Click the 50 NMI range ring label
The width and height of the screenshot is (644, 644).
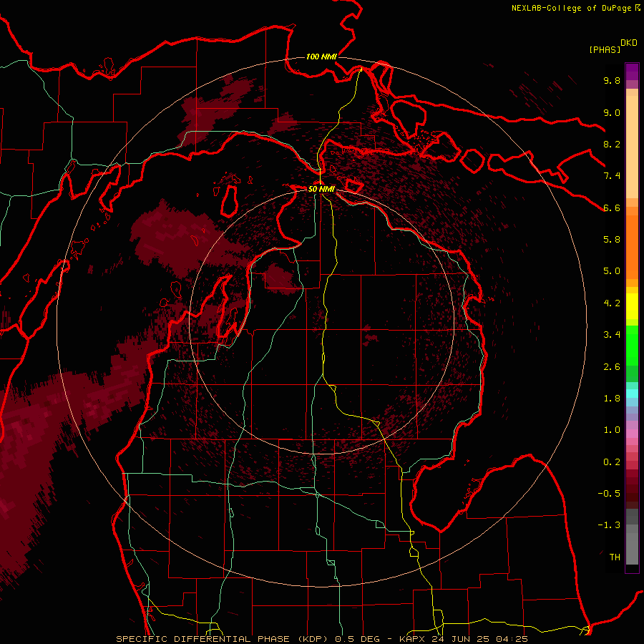pyautogui.click(x=321, y=189)
